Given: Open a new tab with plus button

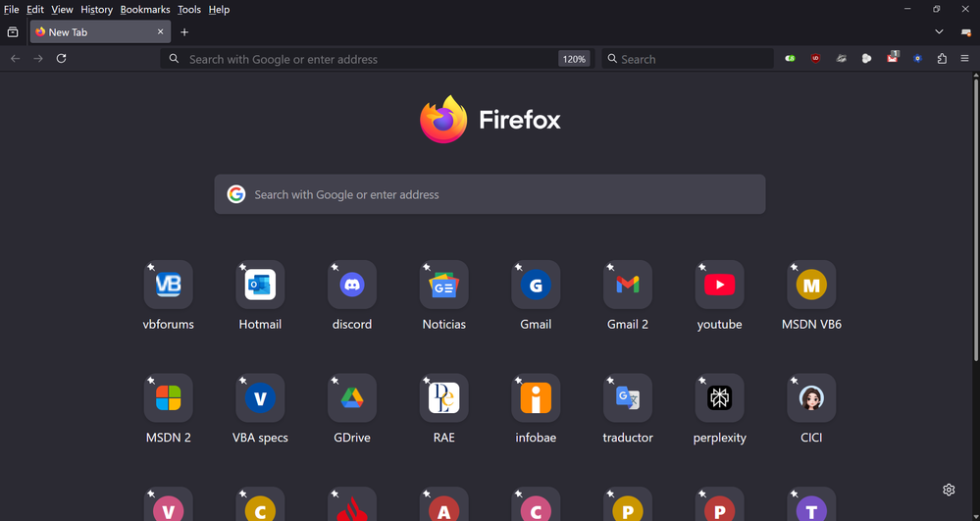Looking at the screenshot, I should (x=184, y=32).
